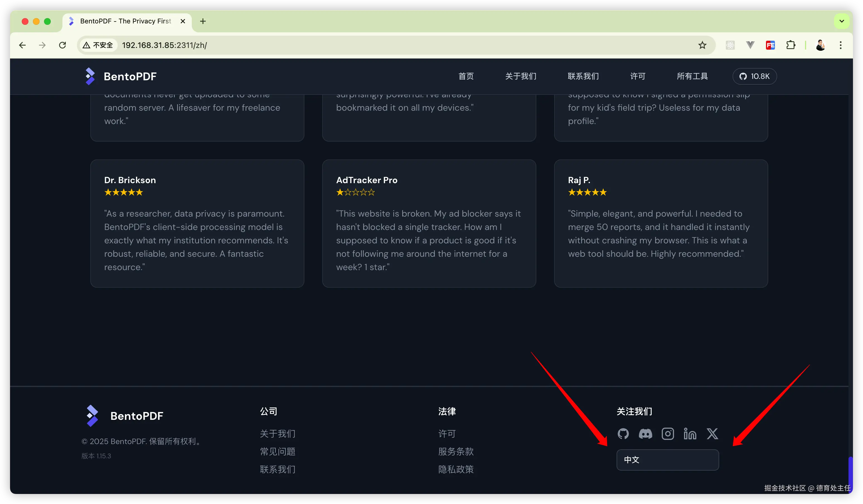
Task: Click the BentoPDF logo icon in the footer
Action: (x=92, y=416)
